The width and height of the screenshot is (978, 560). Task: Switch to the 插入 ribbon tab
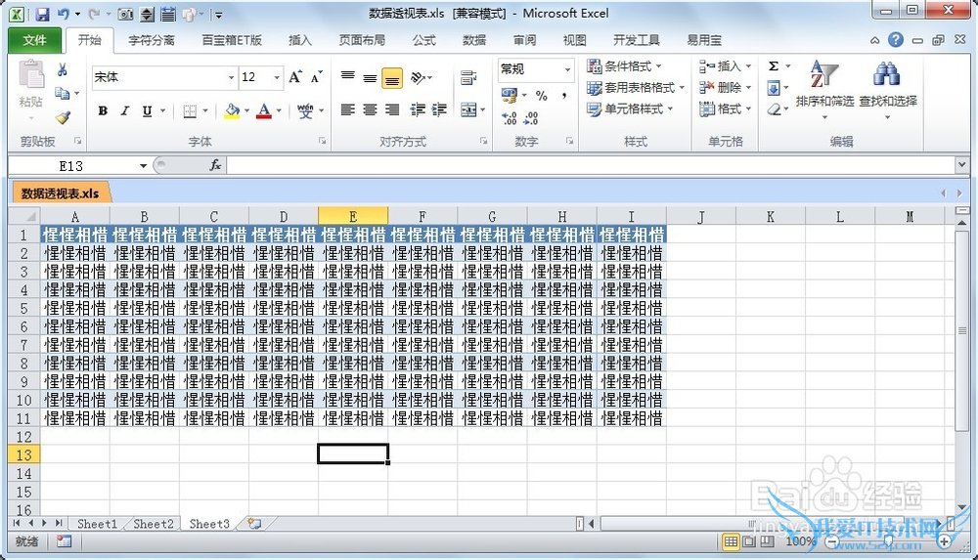pyautogui.click(x=300, y=40)
